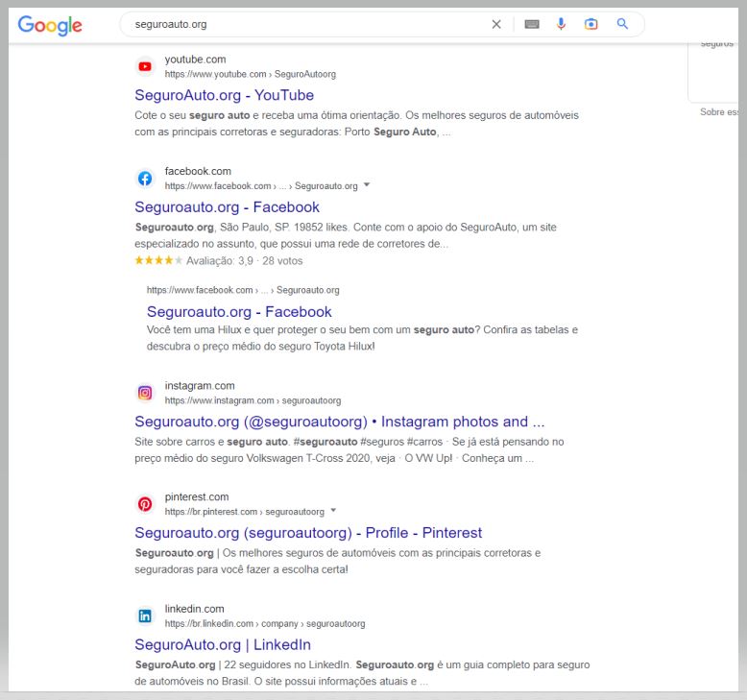Click the youtube.com › SeguroAutoorg URL

[x=250, y=74]
